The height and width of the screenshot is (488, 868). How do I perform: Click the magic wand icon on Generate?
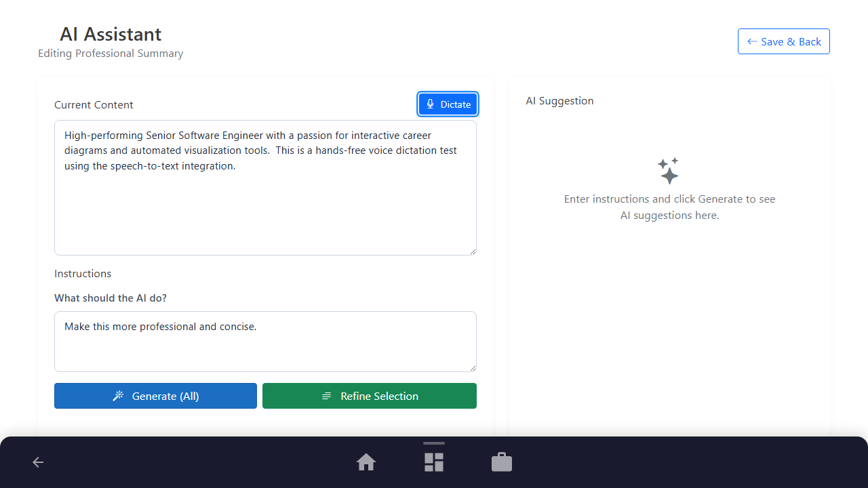click(x=118, y=396)
